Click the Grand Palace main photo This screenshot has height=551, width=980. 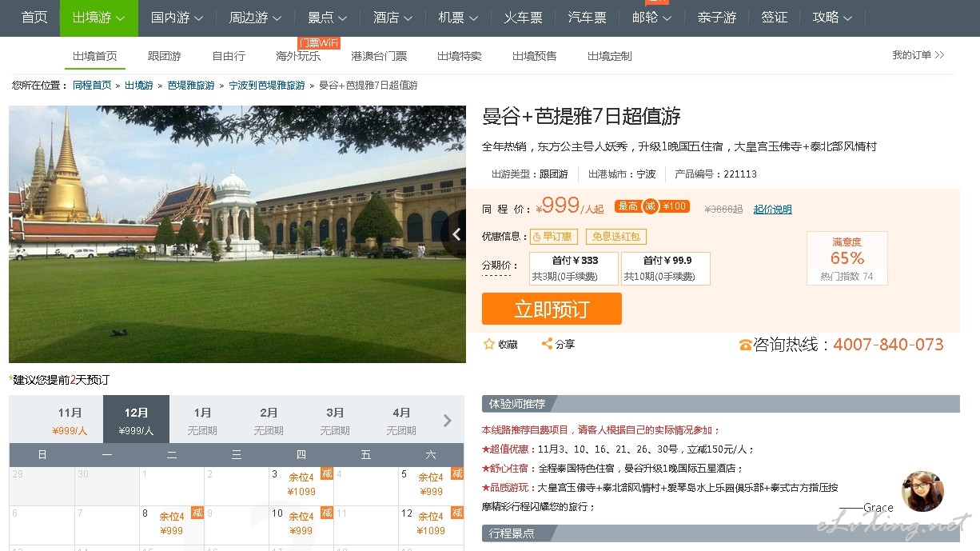tap(237, 234)
